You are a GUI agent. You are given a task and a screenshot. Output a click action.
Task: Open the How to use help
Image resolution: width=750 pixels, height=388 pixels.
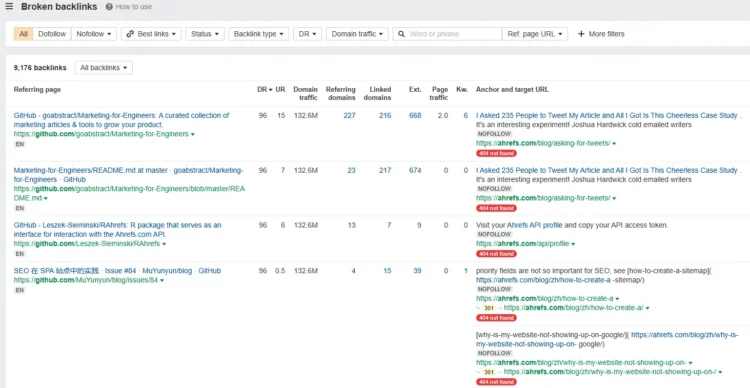click(x=129, y=7)
